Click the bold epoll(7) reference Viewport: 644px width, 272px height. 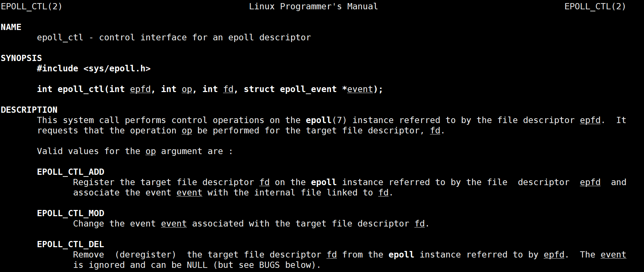[326, 120]
